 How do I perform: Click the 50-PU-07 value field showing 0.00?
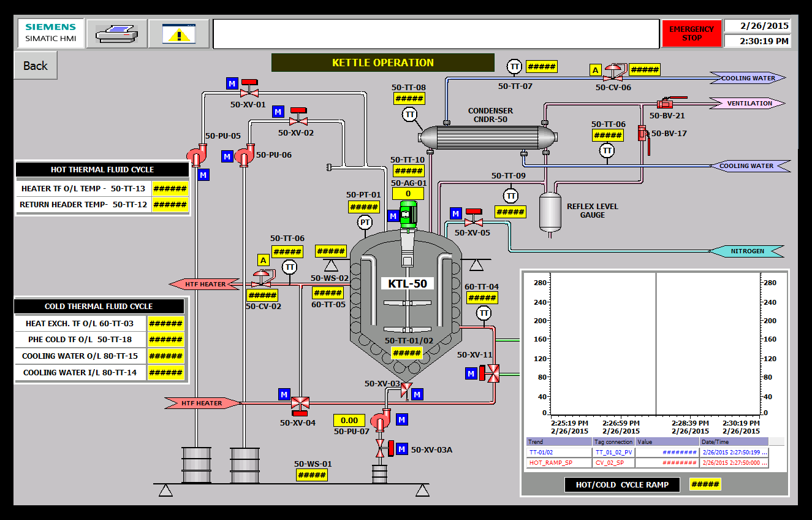pyautogui.click(x=349, y=420)
